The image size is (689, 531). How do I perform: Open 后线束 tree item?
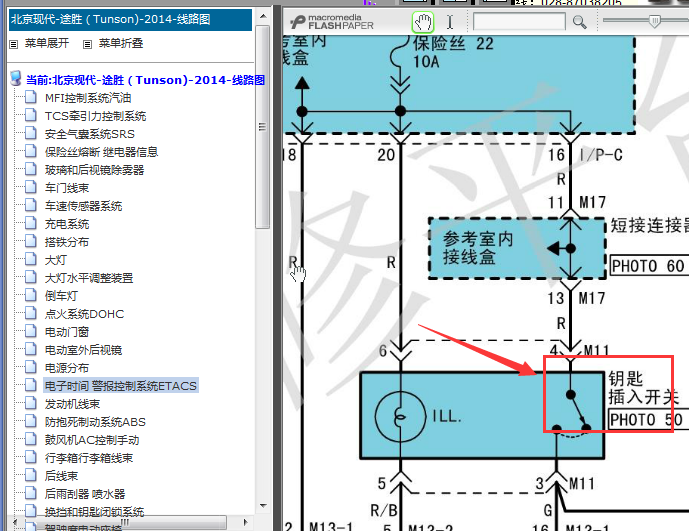(x=61, y=476)
